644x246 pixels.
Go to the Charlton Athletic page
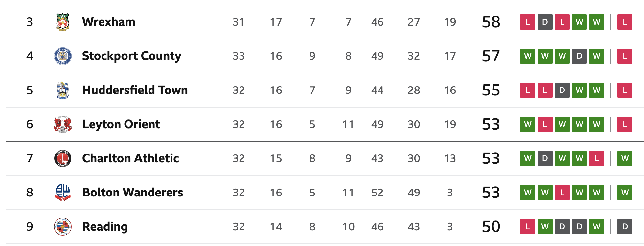pos(131,158)
